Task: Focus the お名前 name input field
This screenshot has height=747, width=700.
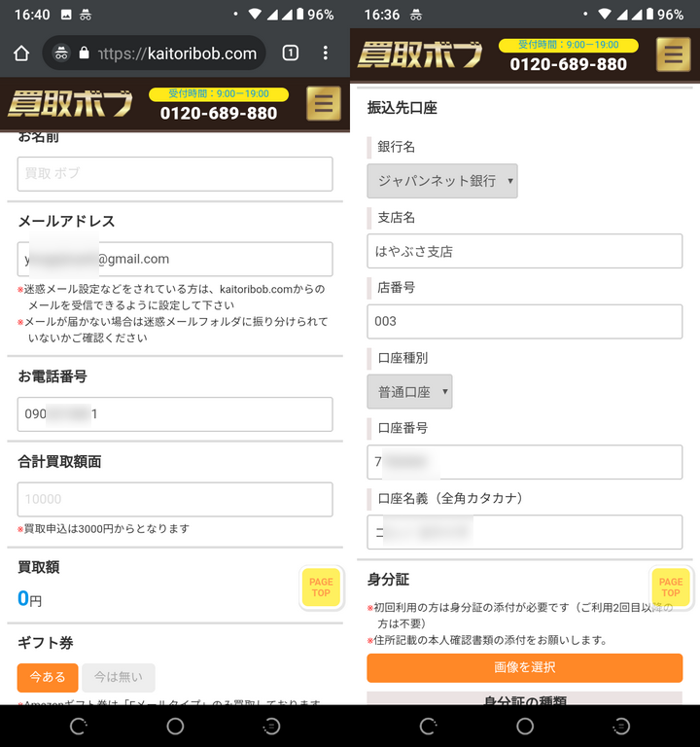Action: (175, 174)
